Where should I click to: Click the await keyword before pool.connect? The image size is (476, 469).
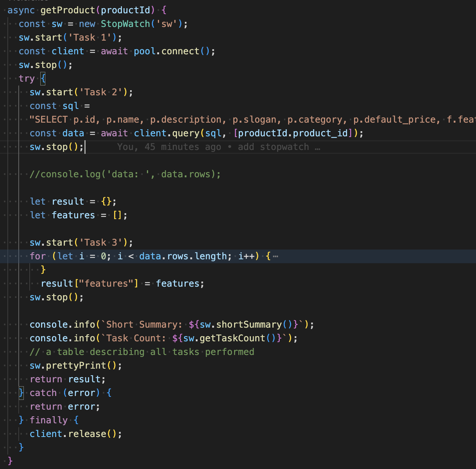(x=115, y=51)
